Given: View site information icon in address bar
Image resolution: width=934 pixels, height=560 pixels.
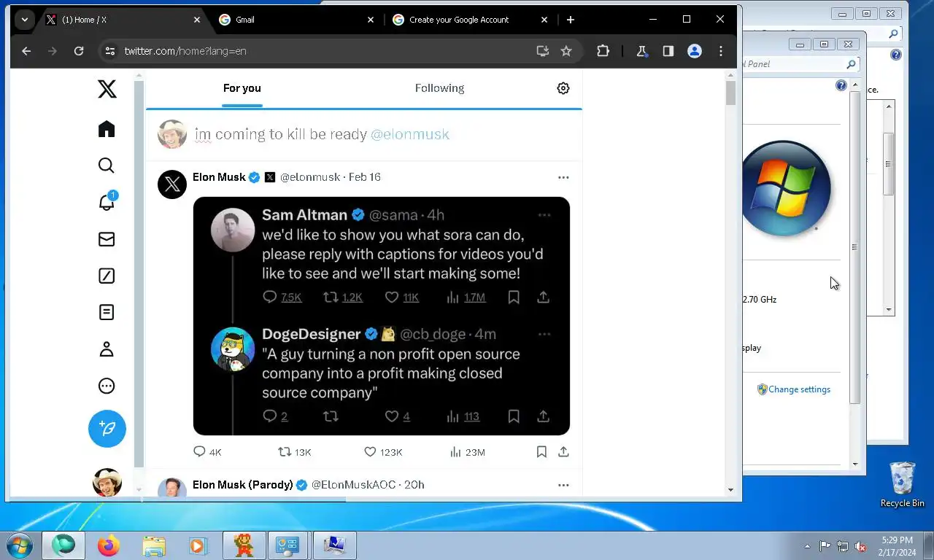Looking at the screenshot, I should point(110,51).
